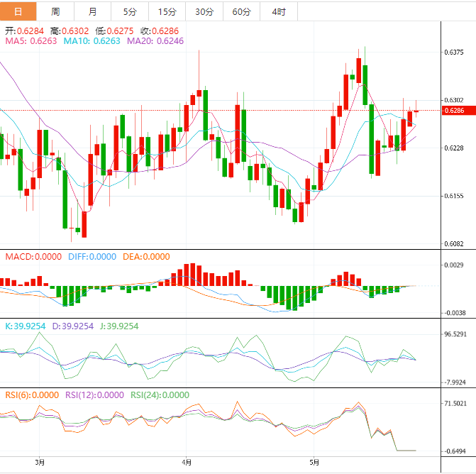Click the red 0.6286 current price tag
This screenshot has width=476, height=474.
[x=454, y=111]
